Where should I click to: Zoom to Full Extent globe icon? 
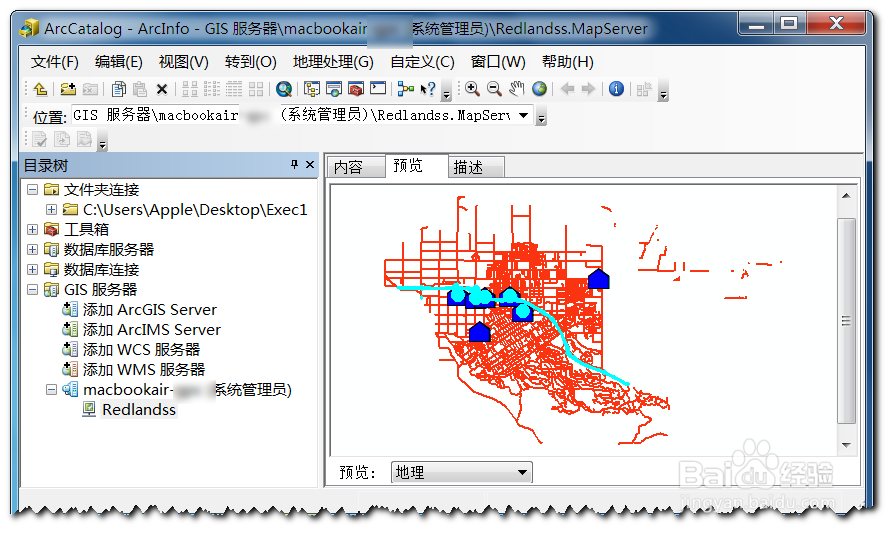[539, 89]
